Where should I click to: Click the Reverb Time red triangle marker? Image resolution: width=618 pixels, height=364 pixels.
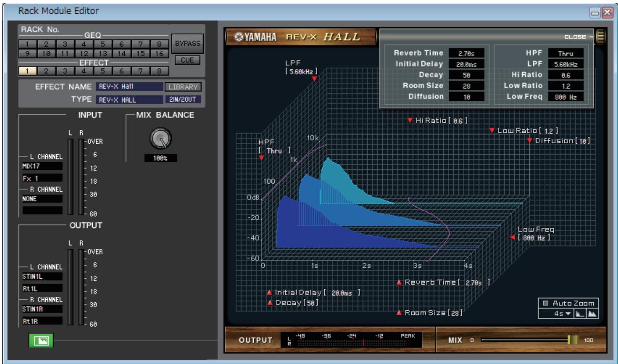coord(400,282)
